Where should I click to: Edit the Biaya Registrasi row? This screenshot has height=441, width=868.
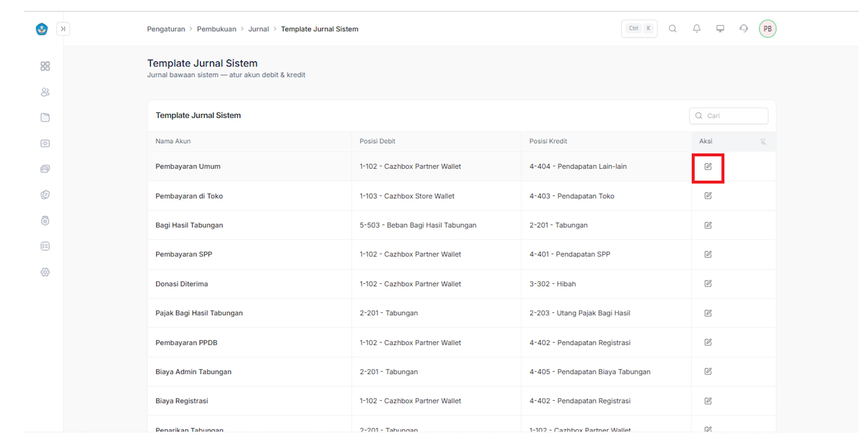(x=708, y=401)
